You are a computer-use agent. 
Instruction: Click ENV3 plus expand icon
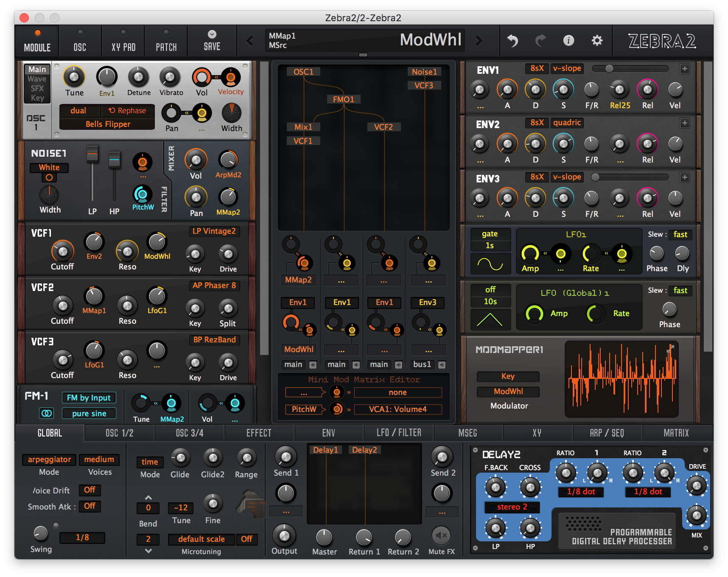[x=684, y=177]
